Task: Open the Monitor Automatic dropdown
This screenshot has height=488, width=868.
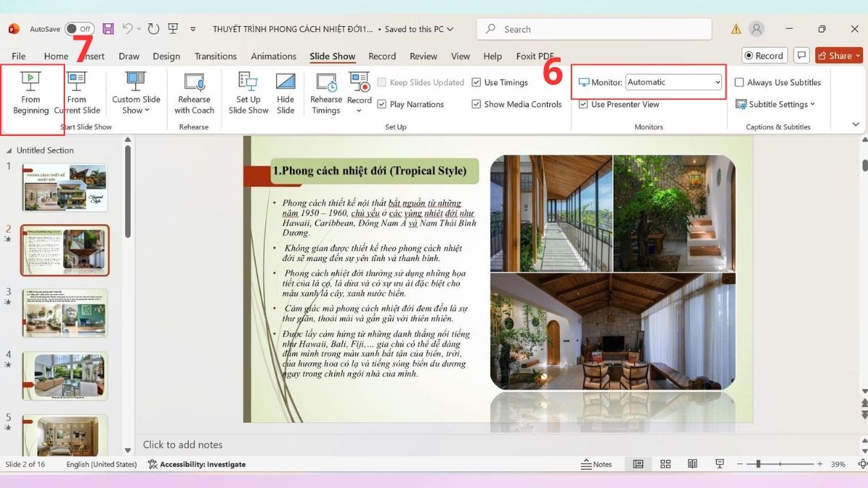Action: point(673,82)
